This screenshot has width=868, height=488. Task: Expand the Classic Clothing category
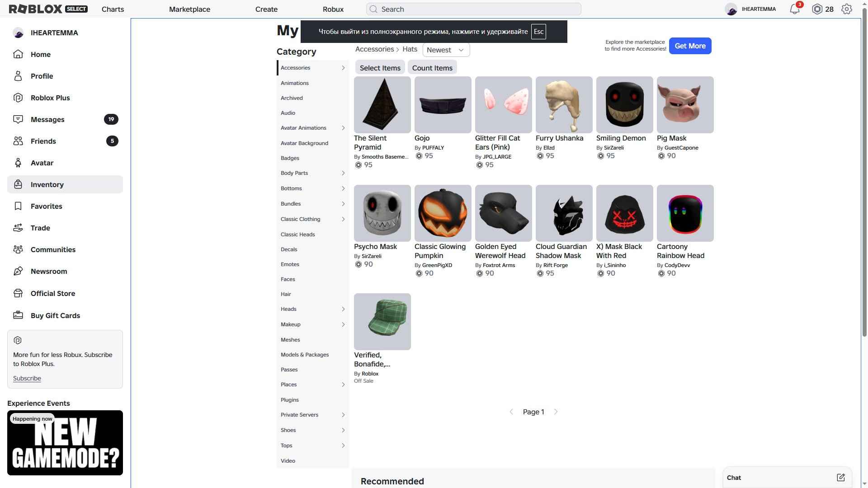(343, 219)
